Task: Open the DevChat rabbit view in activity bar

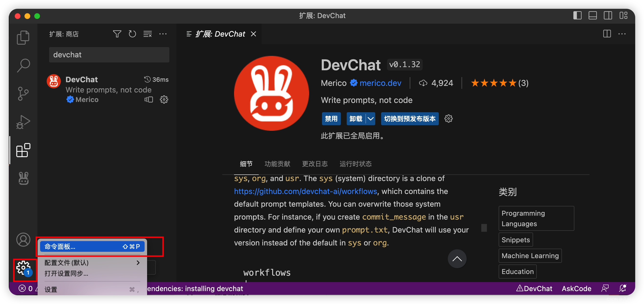Action: pyautogui.click(x=23, y=178)
